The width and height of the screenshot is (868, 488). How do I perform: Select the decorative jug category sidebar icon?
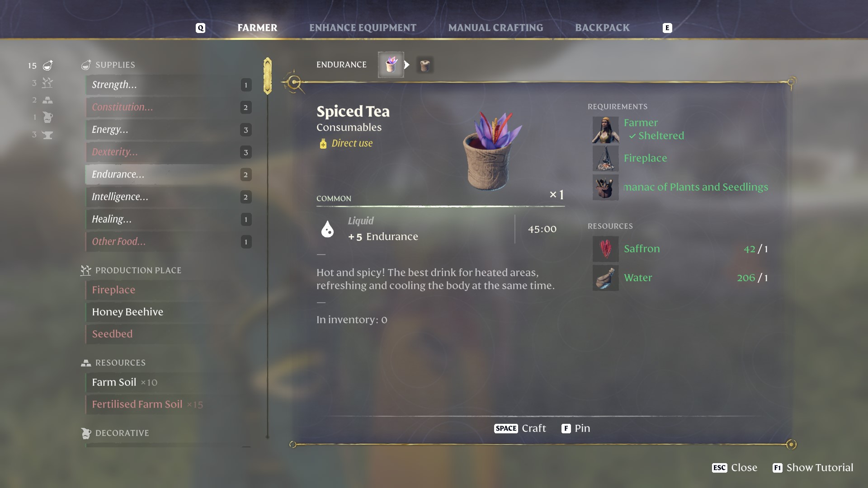pyautogui.click(x=47, y=117)
